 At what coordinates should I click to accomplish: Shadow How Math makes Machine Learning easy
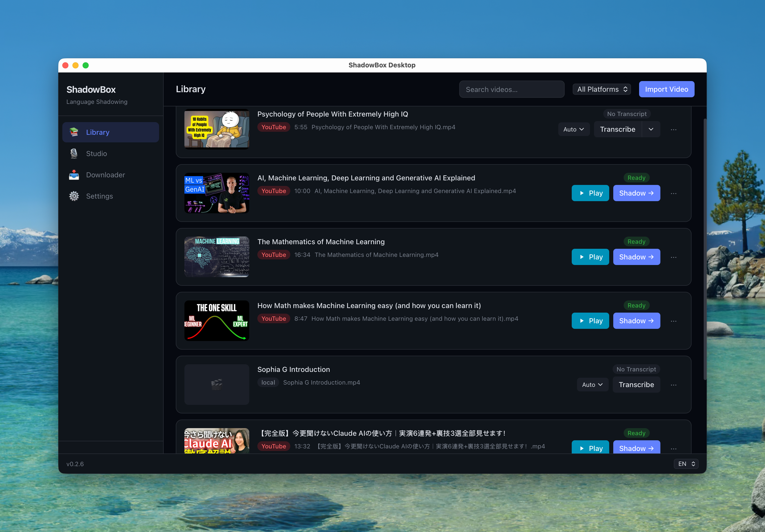click(637, 321)
